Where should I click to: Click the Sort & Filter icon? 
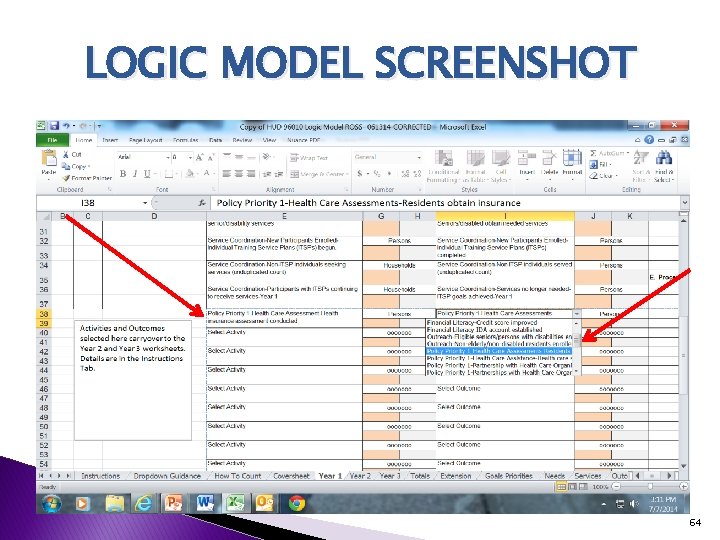[641, 158]
